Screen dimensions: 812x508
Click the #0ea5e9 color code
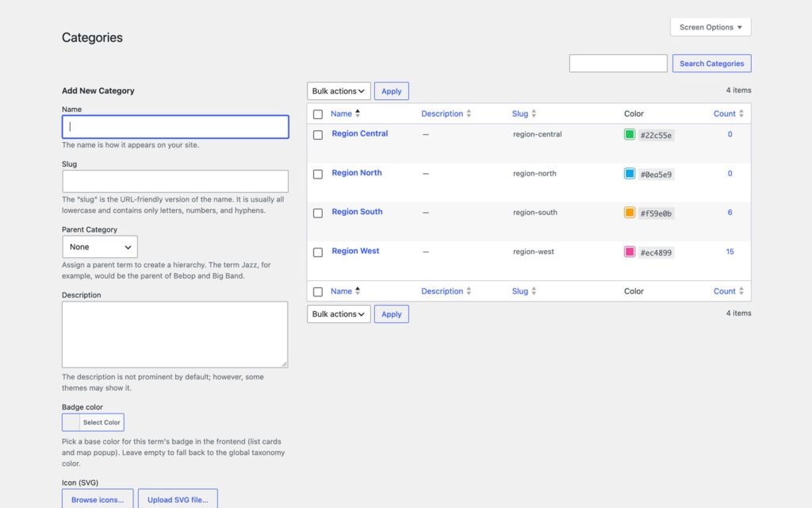point(656,175)
